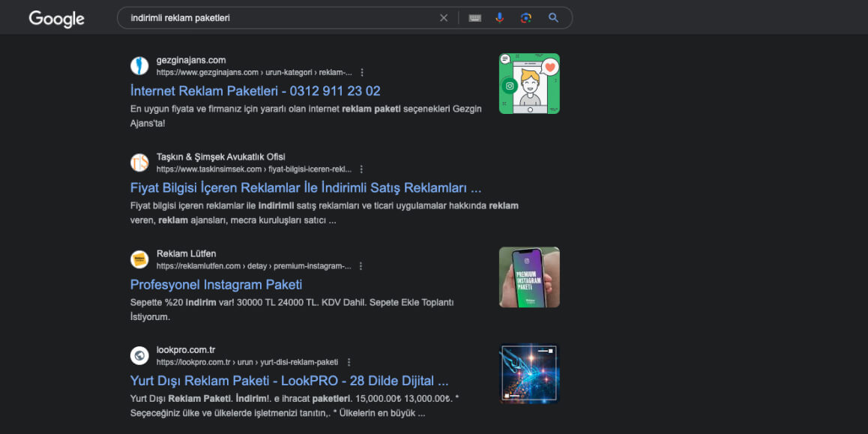Click the Premium Instagram Paketi phone thumbnail
Viewport: 868px width, 434px height.
coord(529,277)
